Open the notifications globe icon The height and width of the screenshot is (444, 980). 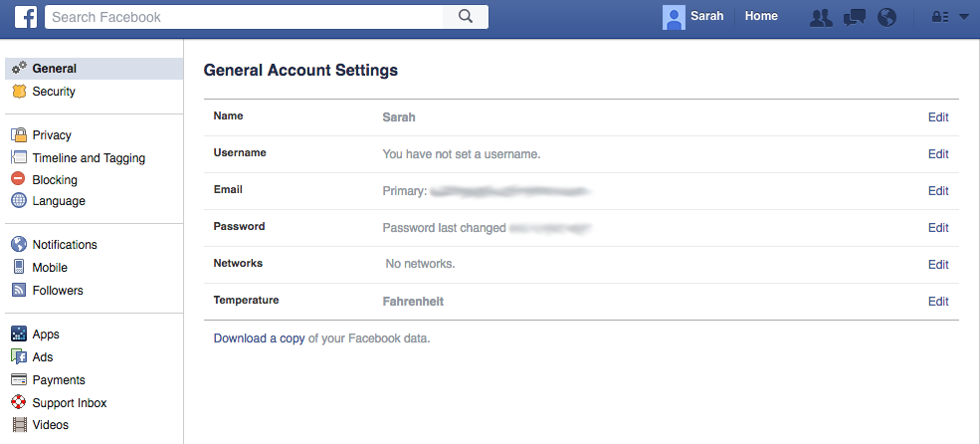point(887,17)
